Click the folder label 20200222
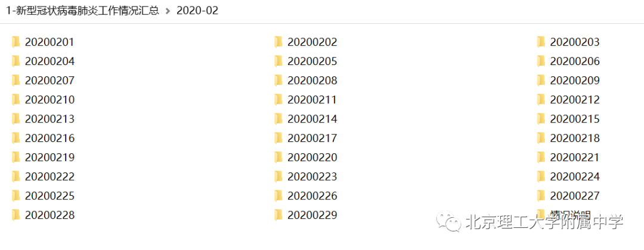644x250 pixels. coord(49,177)
